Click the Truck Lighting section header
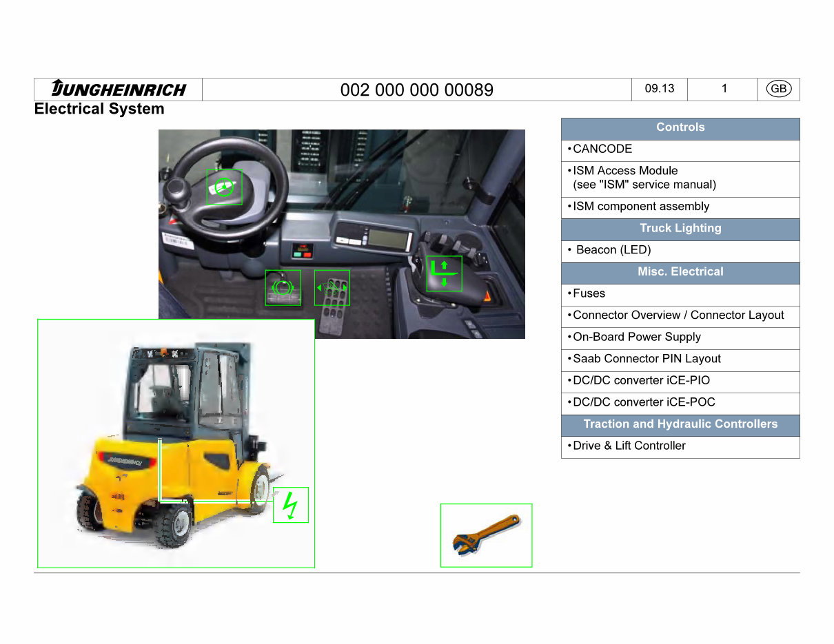834x644 pixels. 680,229
